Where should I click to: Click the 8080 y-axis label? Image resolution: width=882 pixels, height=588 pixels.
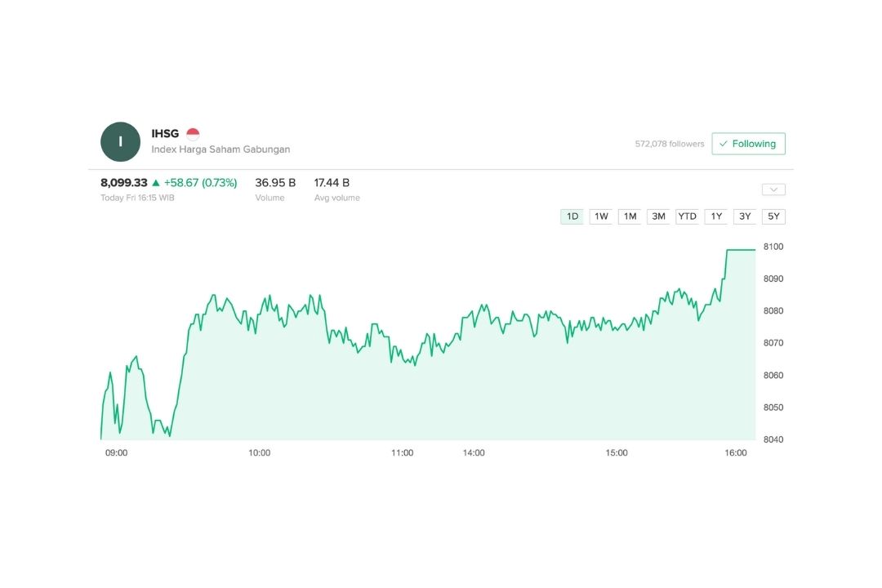coord(773,310)
